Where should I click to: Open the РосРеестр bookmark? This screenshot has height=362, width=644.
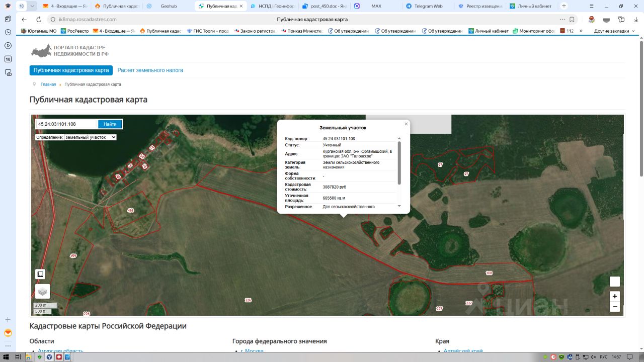click(74, 31)
